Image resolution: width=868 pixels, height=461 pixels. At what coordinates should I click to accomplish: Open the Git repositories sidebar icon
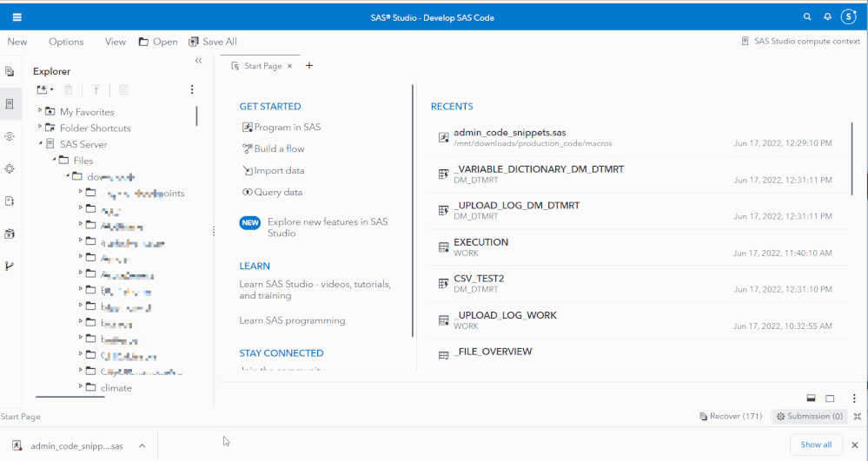[10, 267]
